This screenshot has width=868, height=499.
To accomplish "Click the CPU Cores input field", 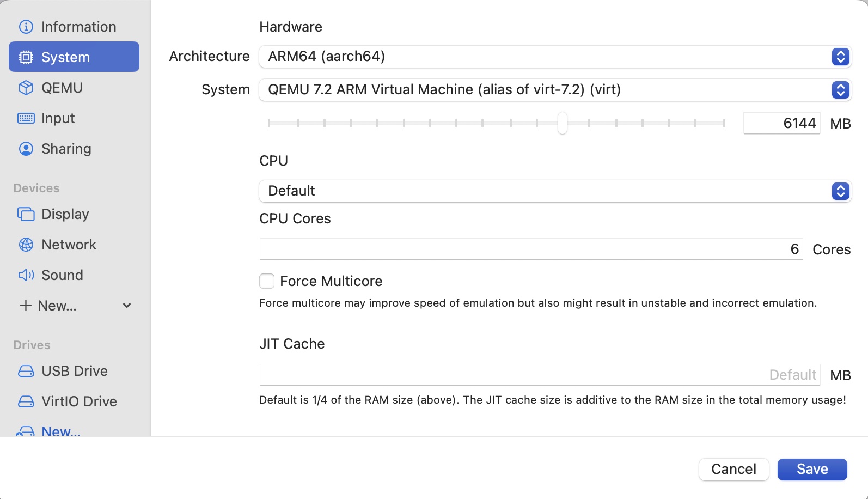I will (531, 249).
